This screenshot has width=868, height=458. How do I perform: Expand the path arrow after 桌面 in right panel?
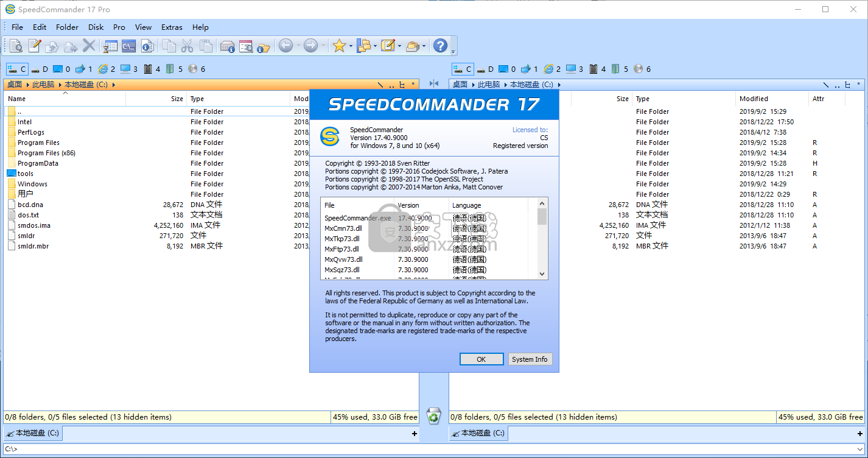472,85
